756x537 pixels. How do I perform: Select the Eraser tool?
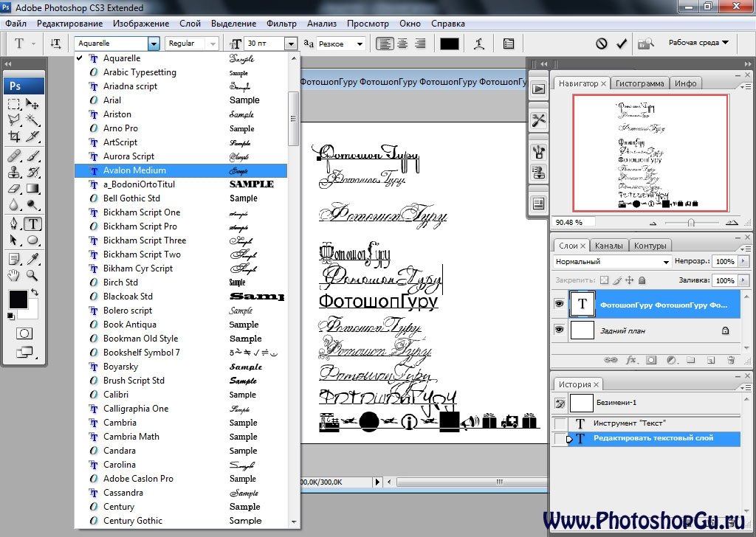pyautogui.click(x=14, y=188)
